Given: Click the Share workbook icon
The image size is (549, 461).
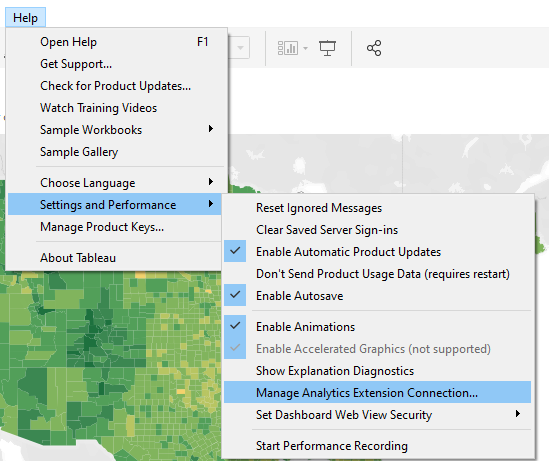Looking at the screenshot, I should (x=374, y=48).
